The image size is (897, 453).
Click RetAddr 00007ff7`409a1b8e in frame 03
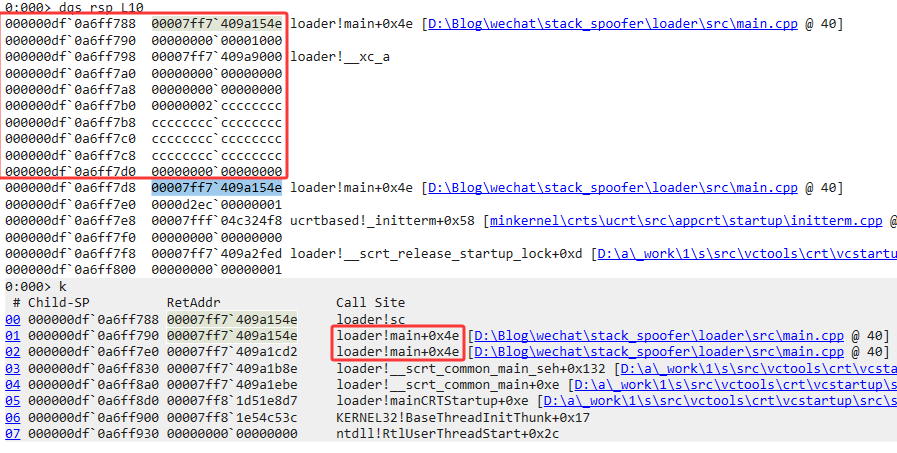[232, 368]
